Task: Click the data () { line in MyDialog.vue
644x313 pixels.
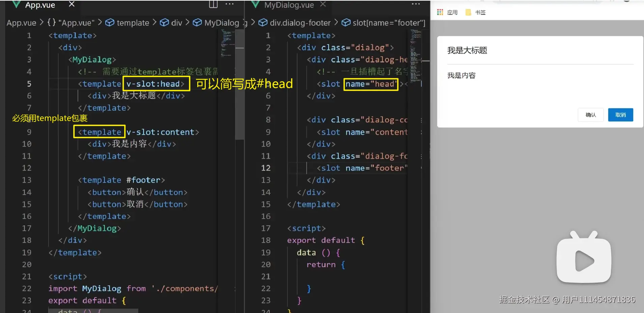Action: (318, 253)
